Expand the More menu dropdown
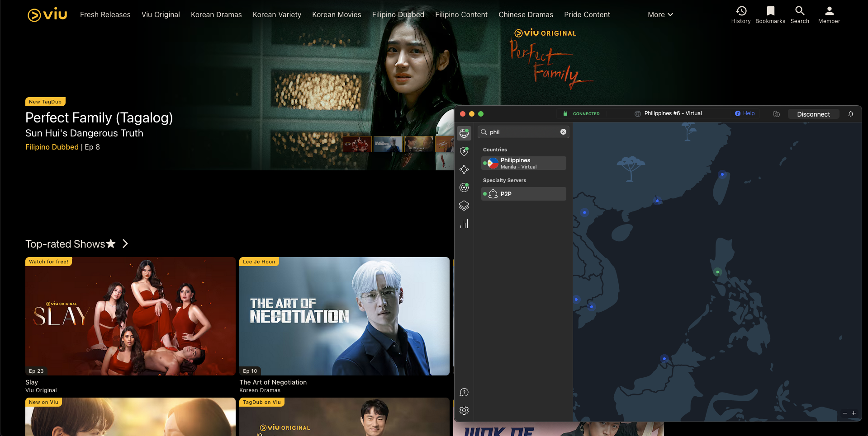This screenshot has width=868, height=436. click(x=660, y=14)
